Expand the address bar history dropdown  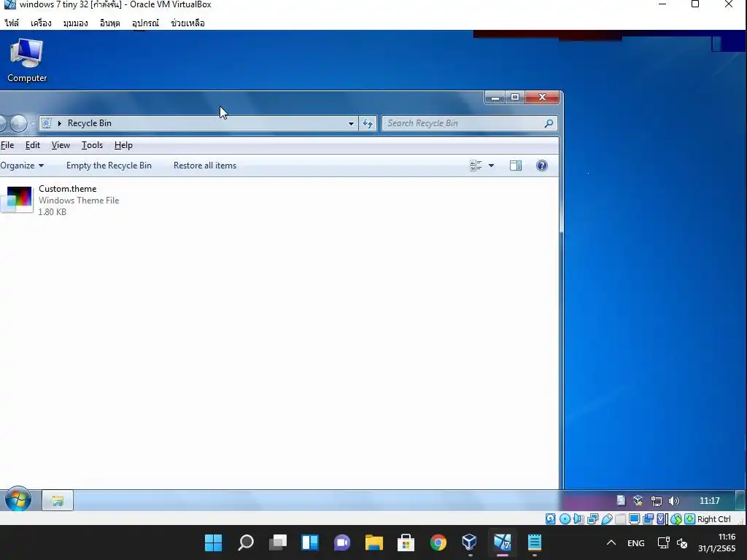(x=351, y=123)
